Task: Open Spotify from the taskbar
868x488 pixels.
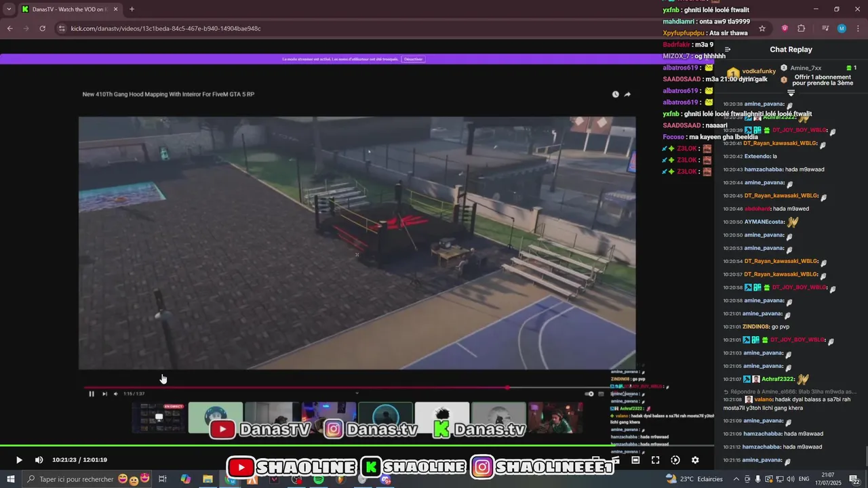Action: pyautogui.click(x=318, y=479)
